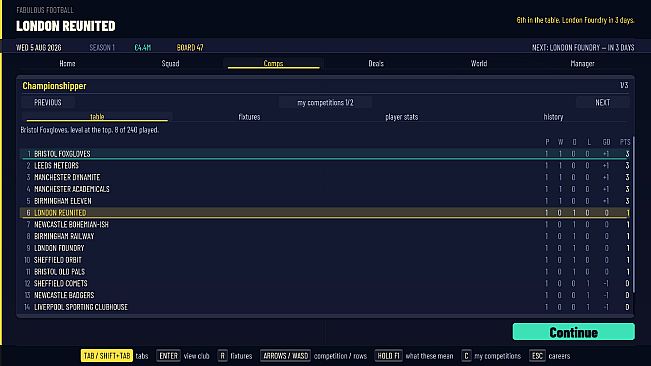
Task: Select the Bristol Old Pals row
Action: coord(326,271)
